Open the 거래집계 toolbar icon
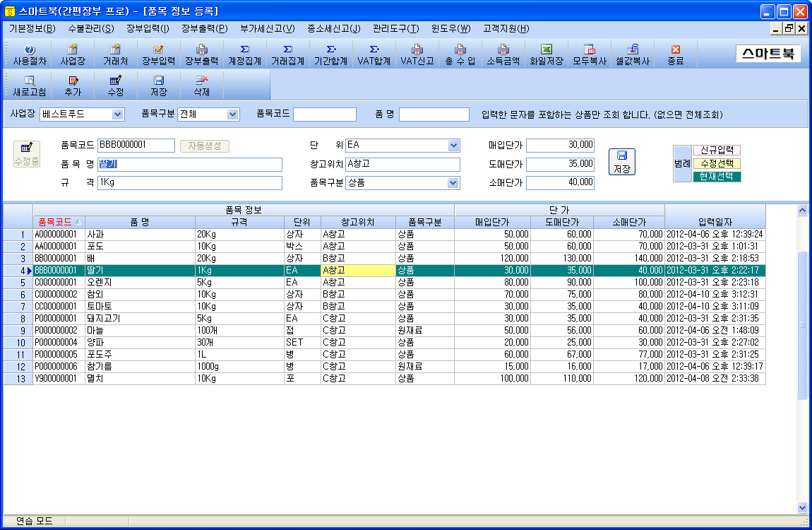 (x=287, y=54)
